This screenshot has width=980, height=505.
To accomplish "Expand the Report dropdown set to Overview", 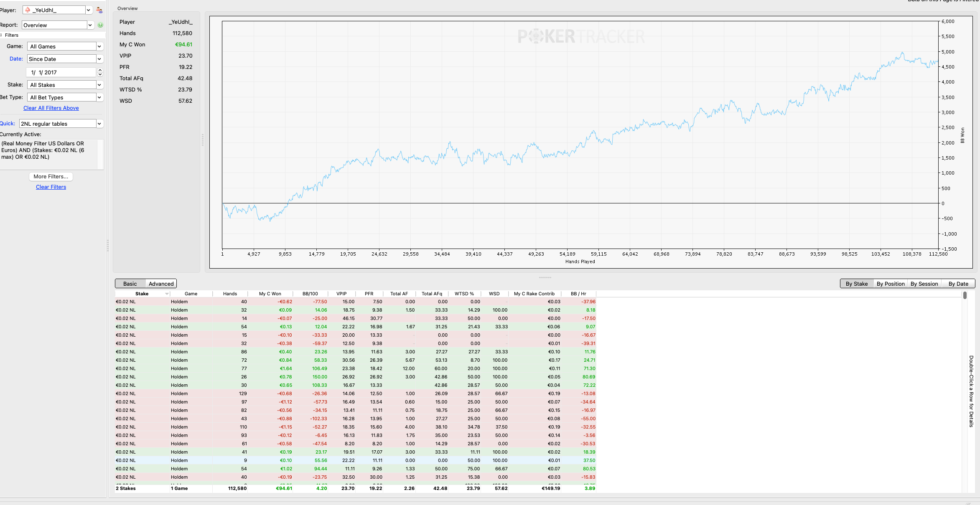I will click(x=58, y=25).
